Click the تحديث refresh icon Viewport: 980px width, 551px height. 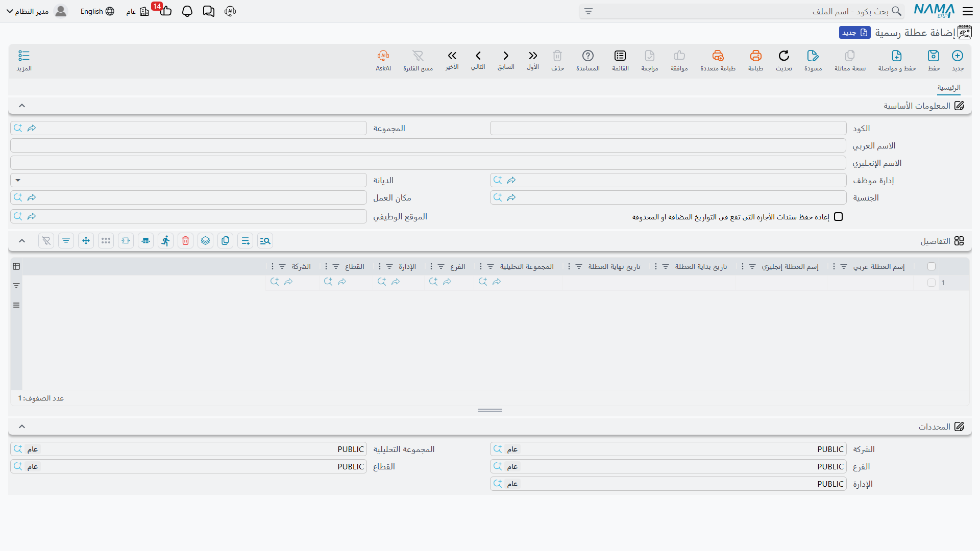click(783, 56)
